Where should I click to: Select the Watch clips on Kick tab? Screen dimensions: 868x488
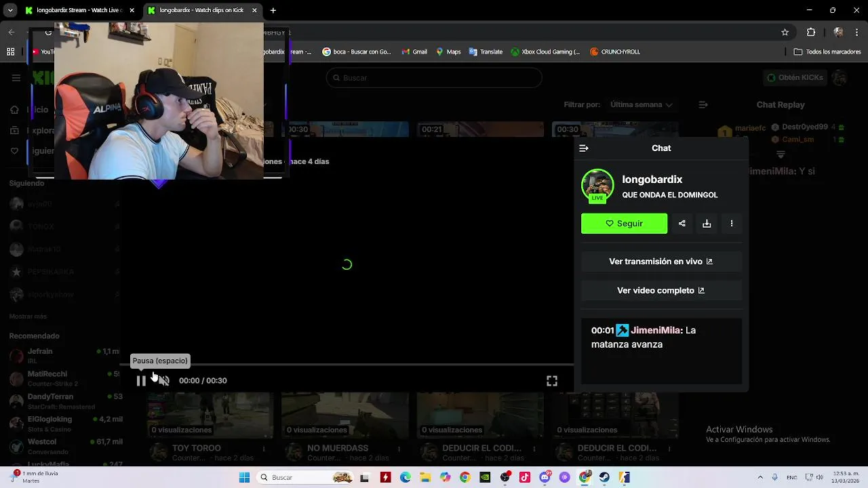pyautogui.click(x=202, y=10)
